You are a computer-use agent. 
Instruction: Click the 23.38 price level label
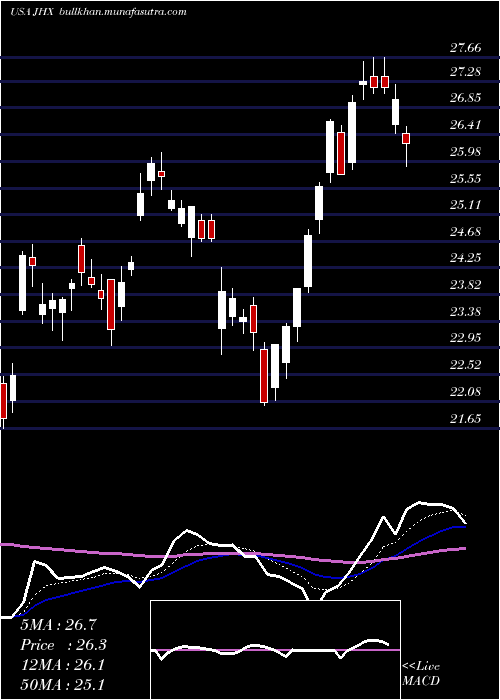click(x=466, y=311)
